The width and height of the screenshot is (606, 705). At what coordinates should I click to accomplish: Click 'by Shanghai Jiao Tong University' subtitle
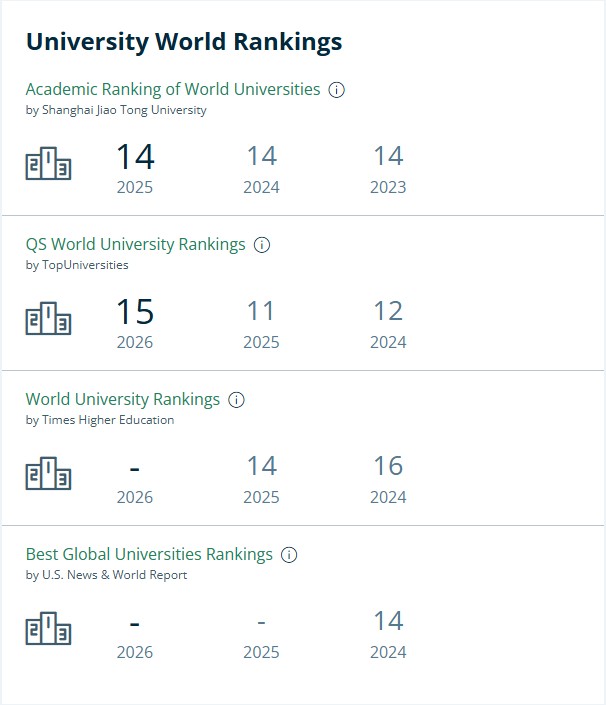coord(116,110)
